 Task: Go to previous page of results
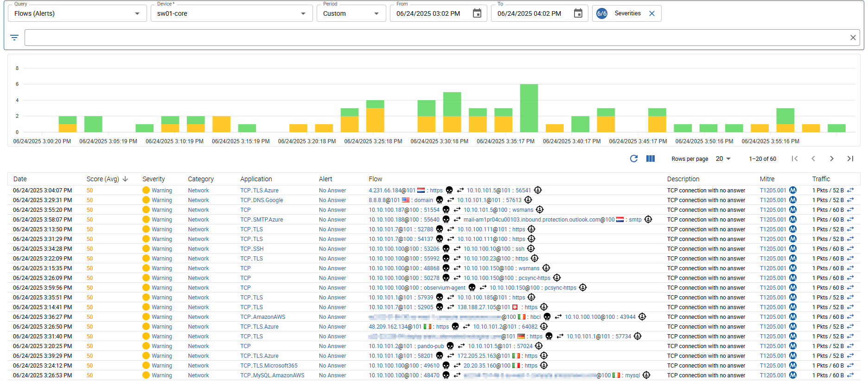click(813, 159)
